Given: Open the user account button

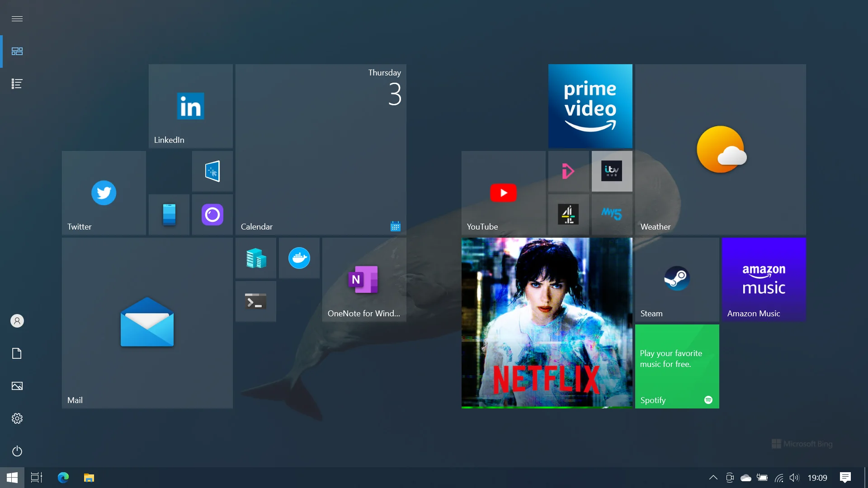Looking at the screenshot, I should pos(17,321).
